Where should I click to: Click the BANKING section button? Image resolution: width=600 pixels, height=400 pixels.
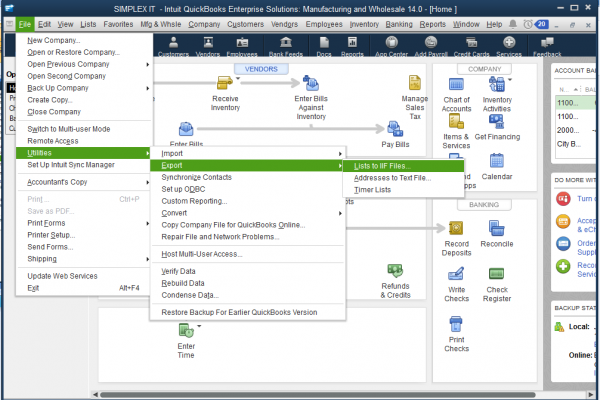(484, 205)
